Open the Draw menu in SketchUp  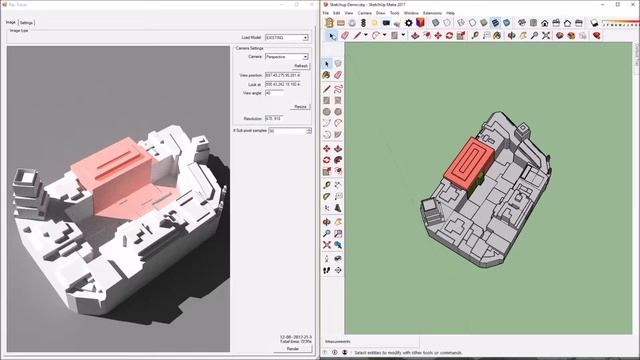(x=380, y=13)
